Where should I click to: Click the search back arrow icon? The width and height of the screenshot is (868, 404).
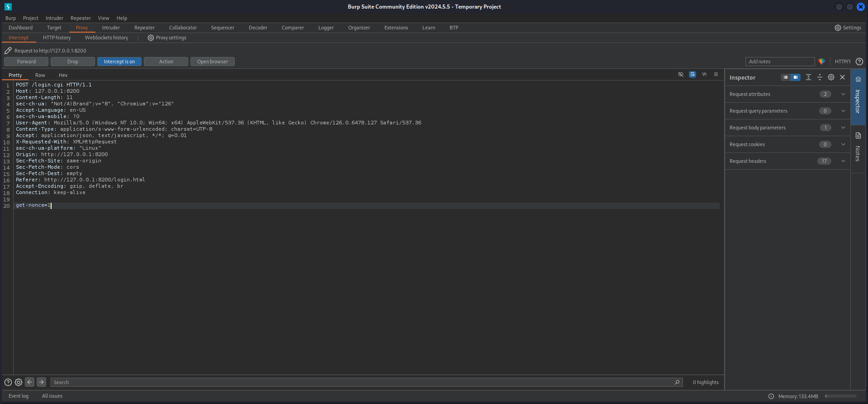tap(29, 382)
